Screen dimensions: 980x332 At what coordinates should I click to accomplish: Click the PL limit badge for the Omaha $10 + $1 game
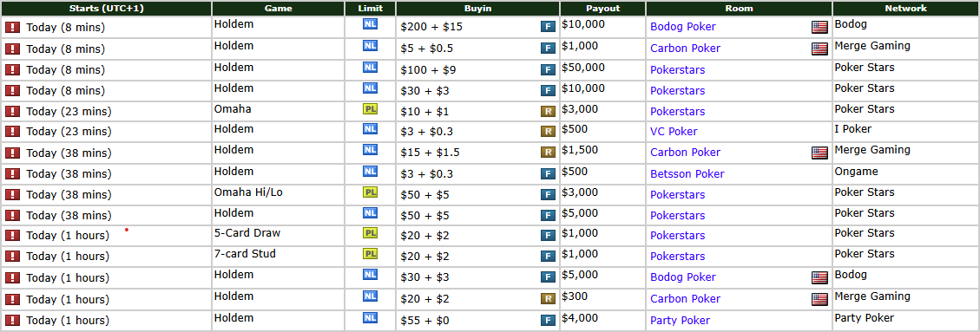click(x=370, y=108)
